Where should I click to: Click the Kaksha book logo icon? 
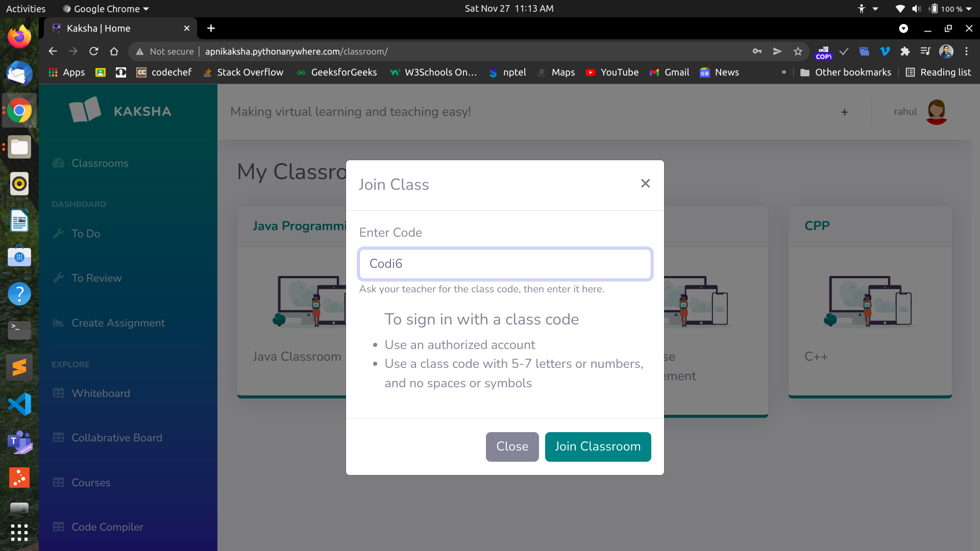click(85, 110)
